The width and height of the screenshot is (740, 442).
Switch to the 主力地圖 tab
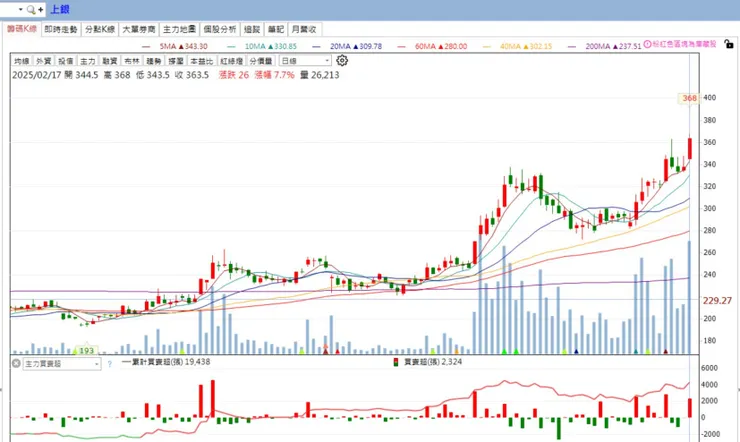point(179,29)
